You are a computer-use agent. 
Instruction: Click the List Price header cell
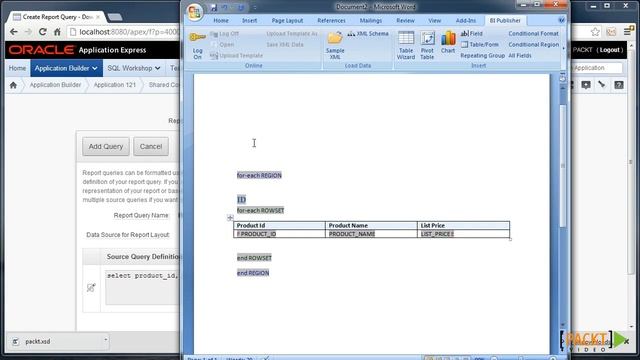(x=464, y=225)
